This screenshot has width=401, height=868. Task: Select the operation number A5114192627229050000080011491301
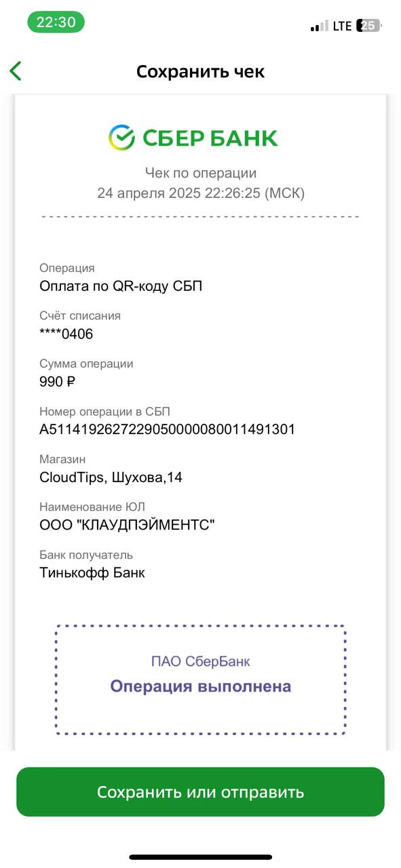click(x=168, y=429)
